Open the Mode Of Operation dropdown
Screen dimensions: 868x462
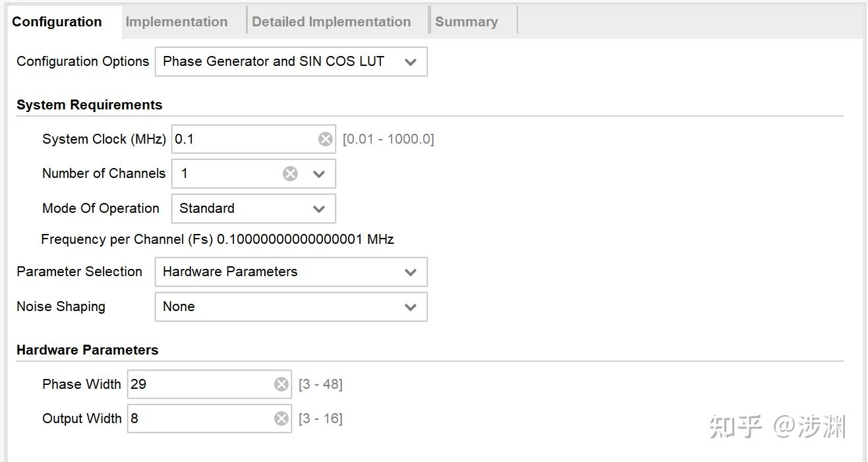coord(254,208)
